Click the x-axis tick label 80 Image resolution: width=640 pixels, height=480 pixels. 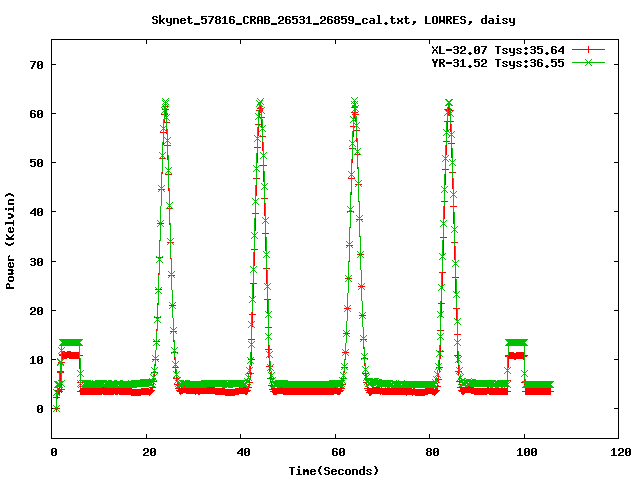coord(432,452)
